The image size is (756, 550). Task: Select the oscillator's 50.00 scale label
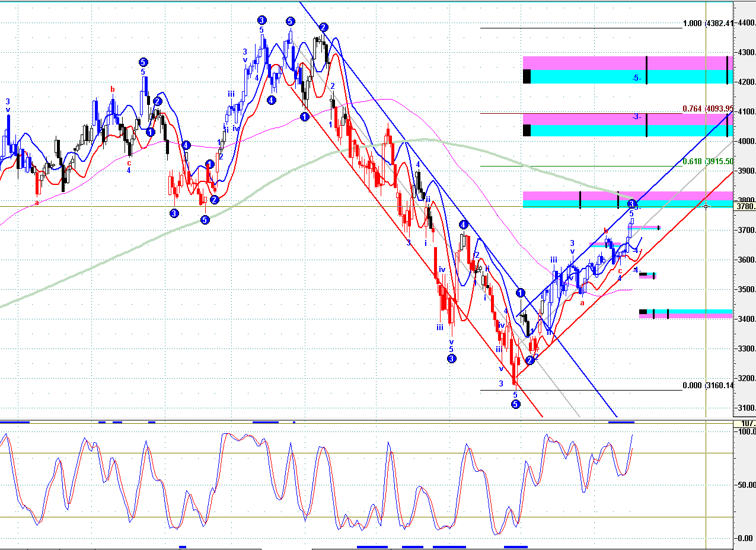747,485
